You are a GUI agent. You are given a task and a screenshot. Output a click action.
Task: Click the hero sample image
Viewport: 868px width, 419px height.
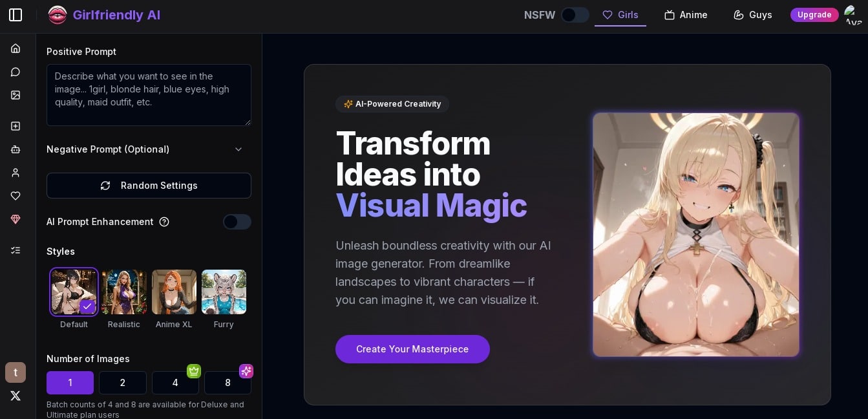[696, 235]
